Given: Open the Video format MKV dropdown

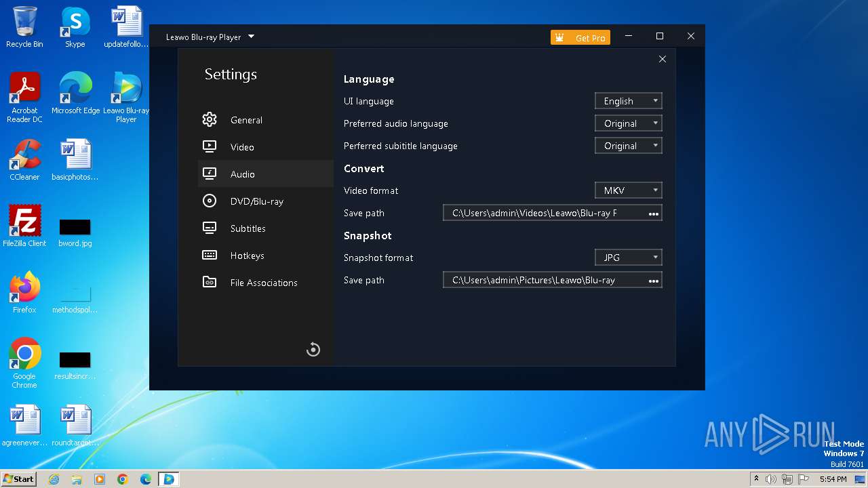Looking at the screenshot, I should [x=629, y=190].
